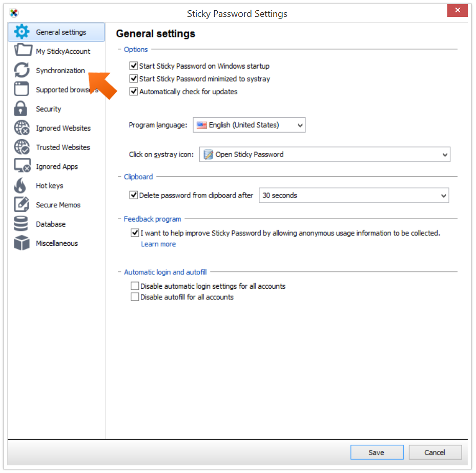Click the Miscellaneous box icon
The height and width of the screenshot is (473, 476).
click(x=22, y=243)
